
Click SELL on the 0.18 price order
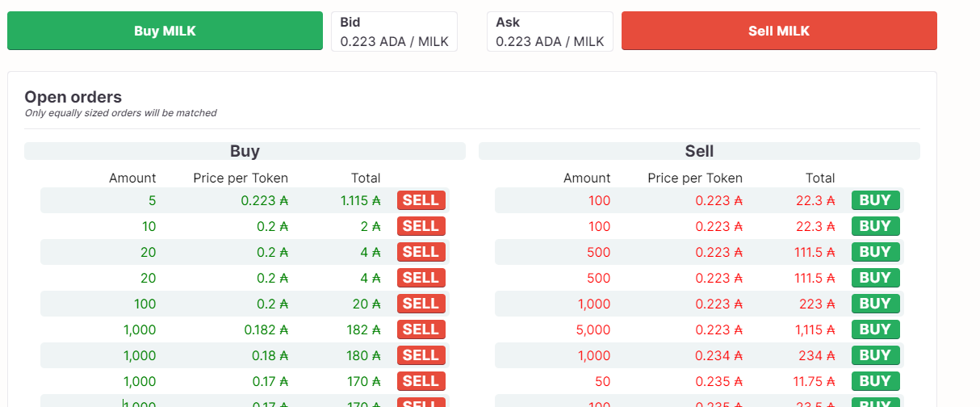421,355
